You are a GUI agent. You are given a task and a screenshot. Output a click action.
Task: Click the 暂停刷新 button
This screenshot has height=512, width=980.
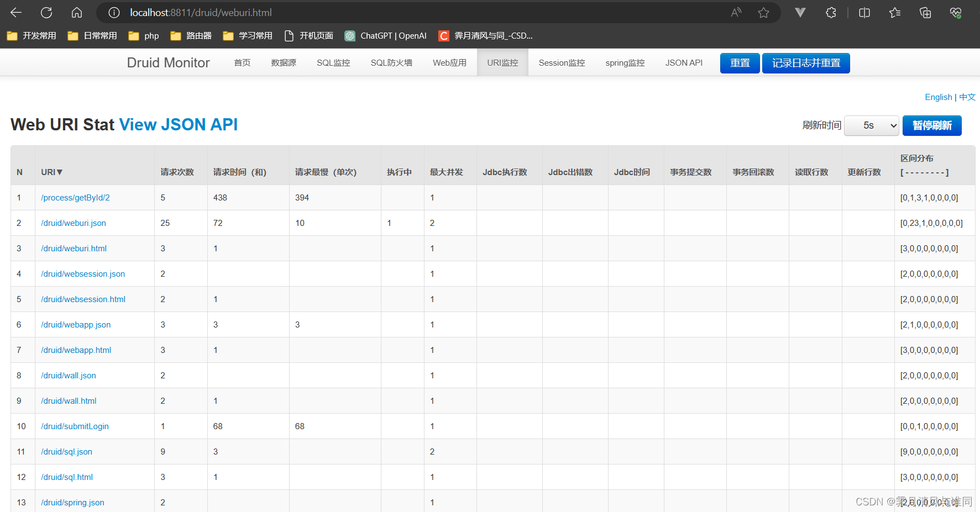932,125
